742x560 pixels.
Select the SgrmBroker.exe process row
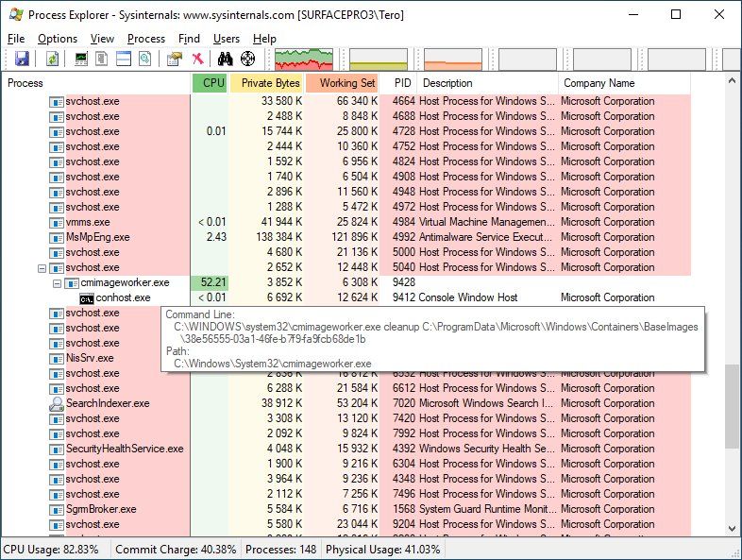pos(346,509)
